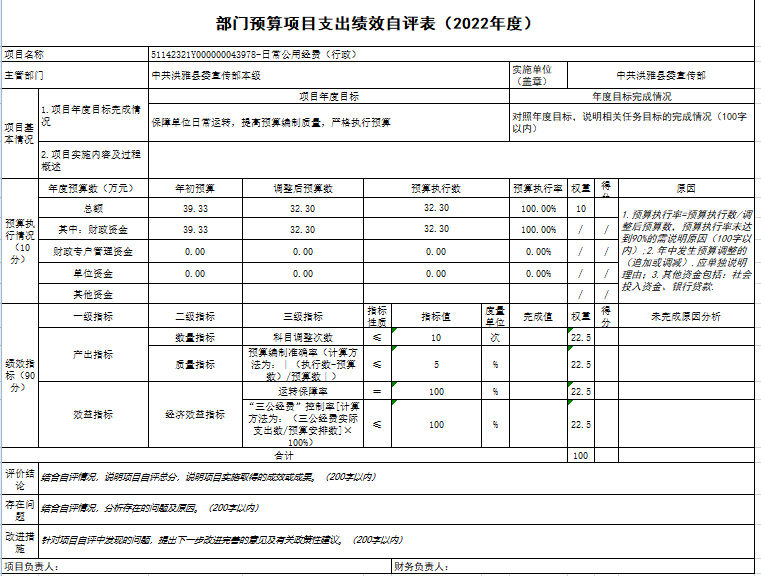Click the 调整后预算数 column header
This screenshot has width=761, height=576.
click(x=303, y=188)
